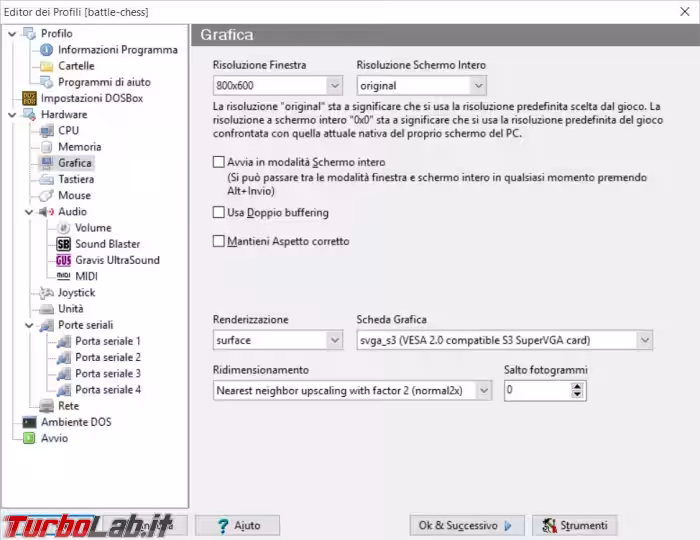
Task: Click the Ambiente DOS console icon
Action: click(x=29, y=422)
